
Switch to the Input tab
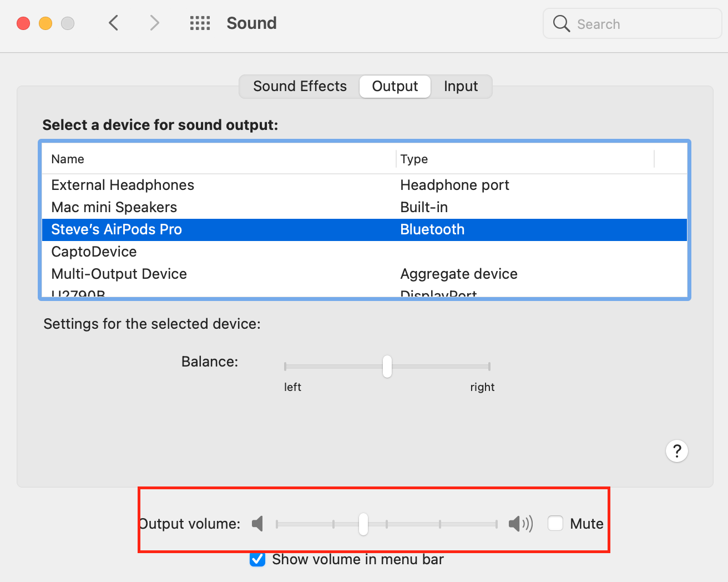coord(461,87)
